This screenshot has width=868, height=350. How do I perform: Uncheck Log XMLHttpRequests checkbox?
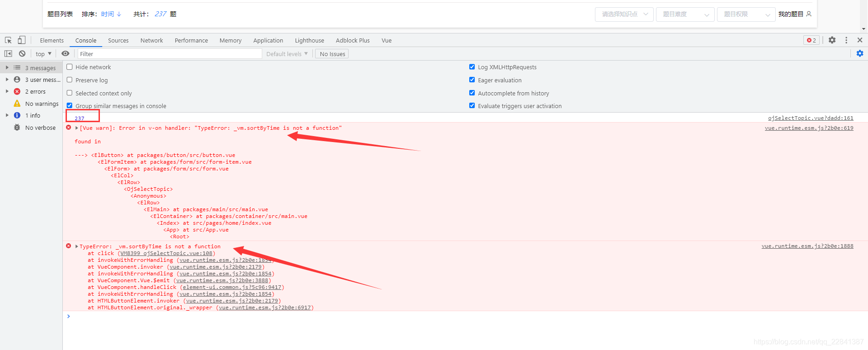(472, 66)
